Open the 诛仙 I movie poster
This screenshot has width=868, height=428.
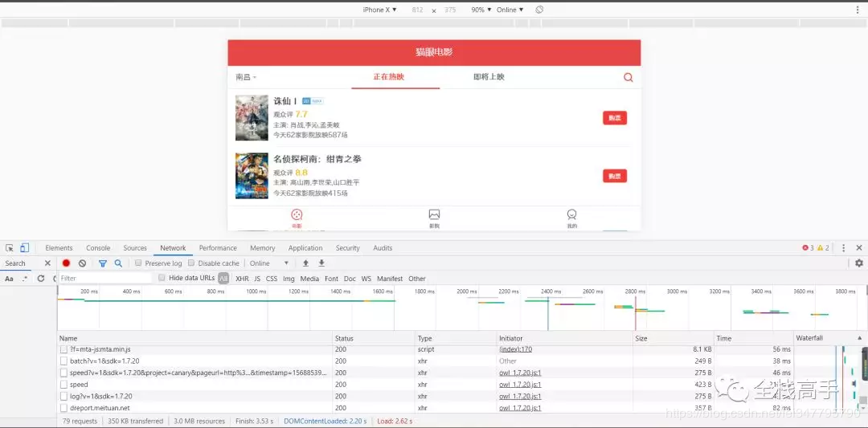[252, 118]
